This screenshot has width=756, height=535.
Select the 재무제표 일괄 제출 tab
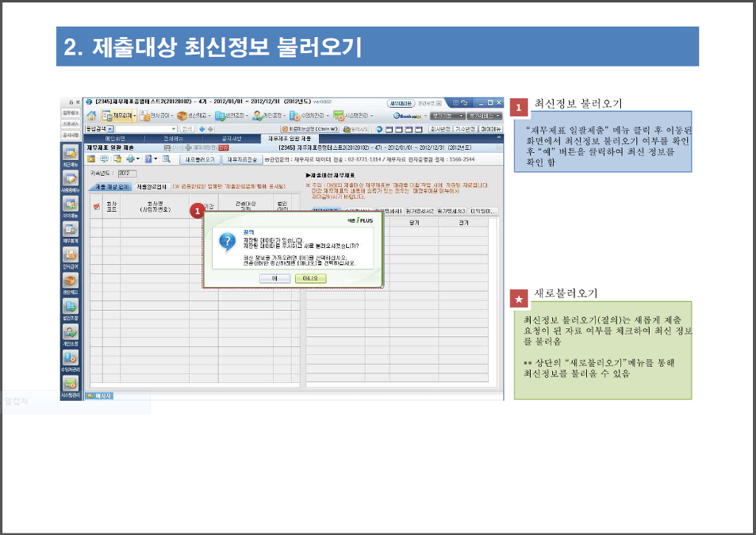pos(289,139)
